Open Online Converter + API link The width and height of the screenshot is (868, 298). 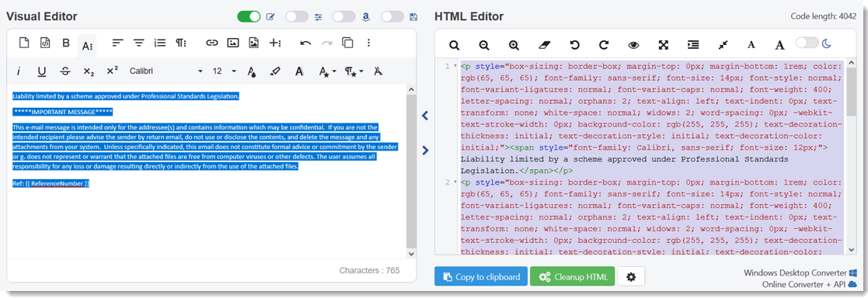[809, 284]
